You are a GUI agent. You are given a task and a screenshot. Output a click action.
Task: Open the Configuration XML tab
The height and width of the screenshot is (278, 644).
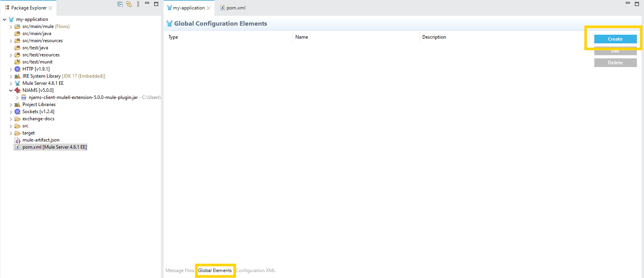point(256,271)
